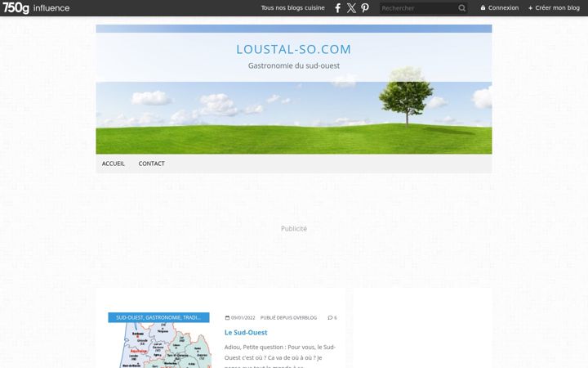This screenshot has height=368, width=588.
Task: Click the LOUSTAL-SO.COM blog title
Action: click(294, 49)
